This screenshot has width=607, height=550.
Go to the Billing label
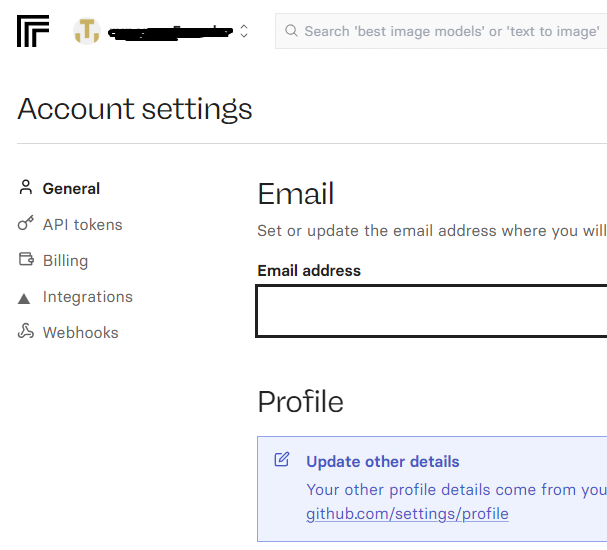[x=65, y=260]
